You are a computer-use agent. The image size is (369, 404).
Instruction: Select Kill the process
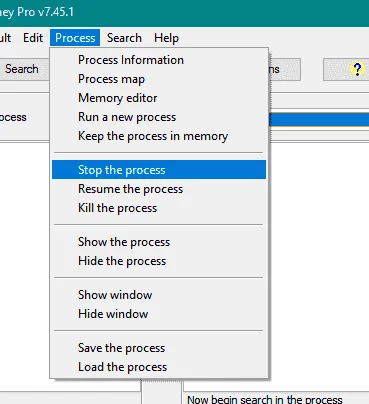[x=159, y=208]
